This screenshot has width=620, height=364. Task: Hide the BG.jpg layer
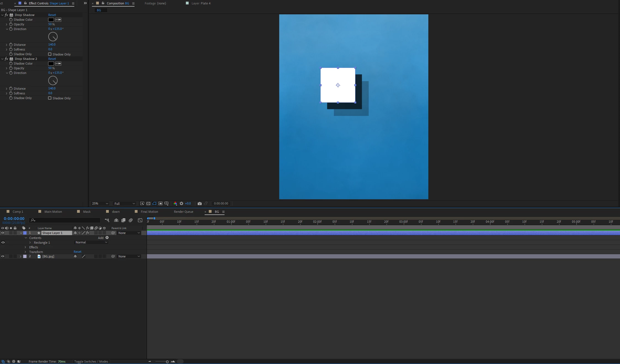[3, 256]
